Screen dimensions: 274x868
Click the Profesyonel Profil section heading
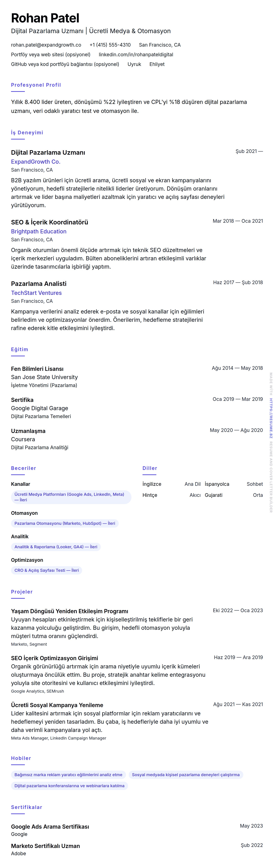(36, 85)
